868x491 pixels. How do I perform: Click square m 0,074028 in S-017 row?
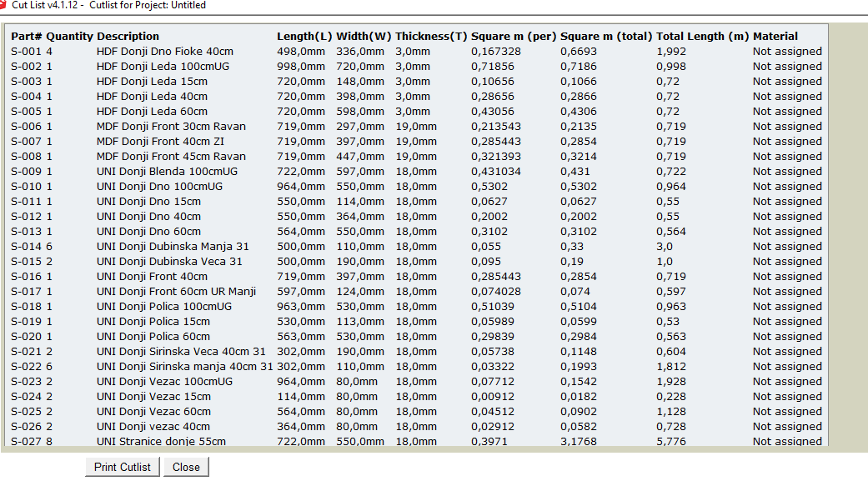pos(496,291)
